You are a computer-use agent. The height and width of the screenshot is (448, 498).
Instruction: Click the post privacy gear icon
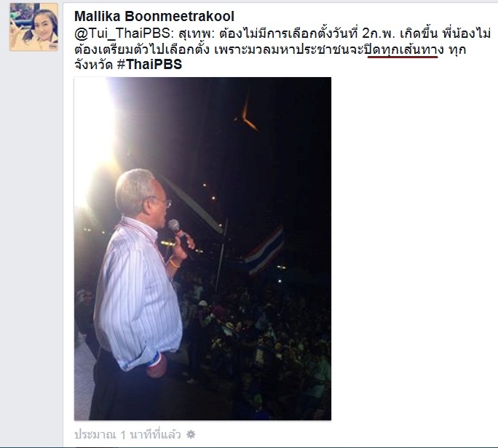click(191, 434)
